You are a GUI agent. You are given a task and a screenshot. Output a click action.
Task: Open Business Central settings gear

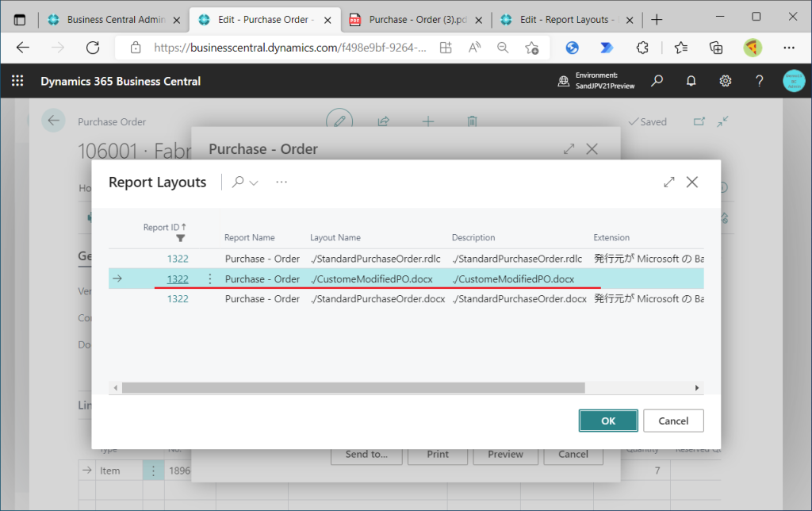pos(725,81)
